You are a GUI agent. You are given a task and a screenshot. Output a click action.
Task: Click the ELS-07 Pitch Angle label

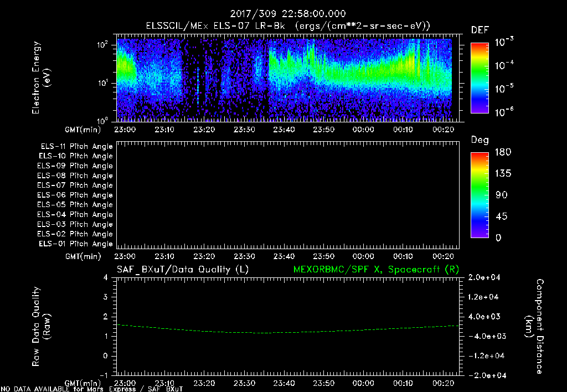[75, 185]
